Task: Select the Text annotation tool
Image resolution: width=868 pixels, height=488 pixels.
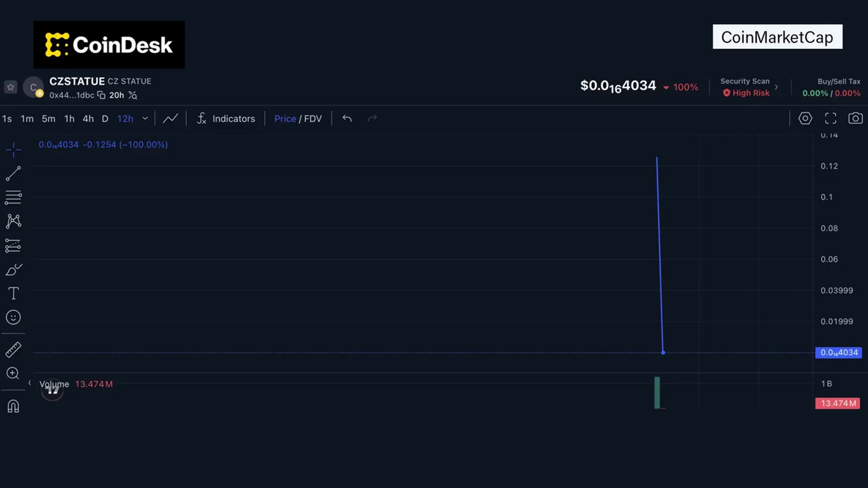Action: tap(14, 293)
